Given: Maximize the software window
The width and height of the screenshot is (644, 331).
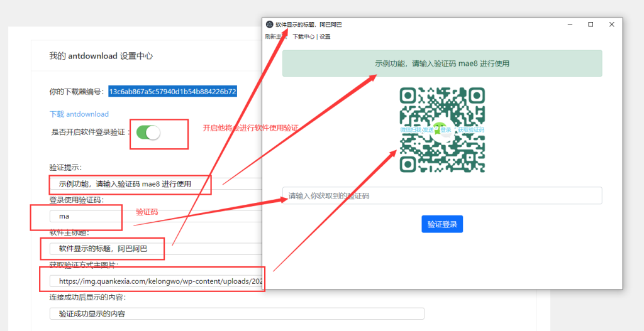Looking at the screenshot, I should pos(591,24).
